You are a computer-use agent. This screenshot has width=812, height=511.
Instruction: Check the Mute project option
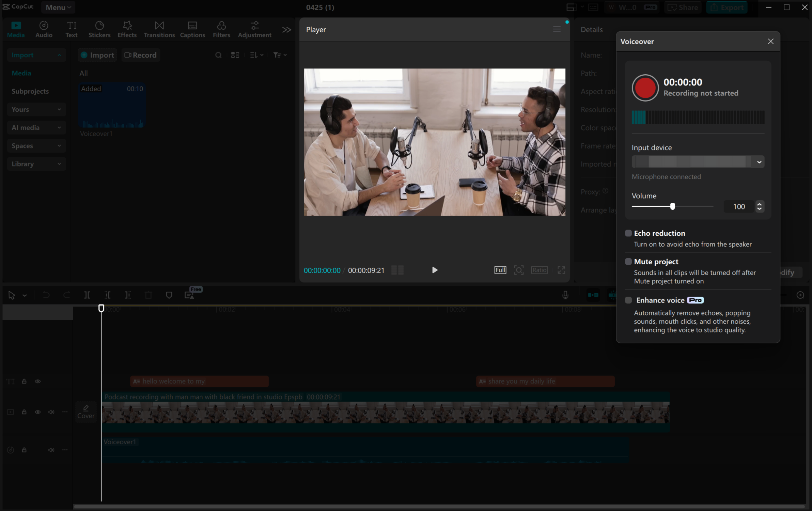coord(628,262)
